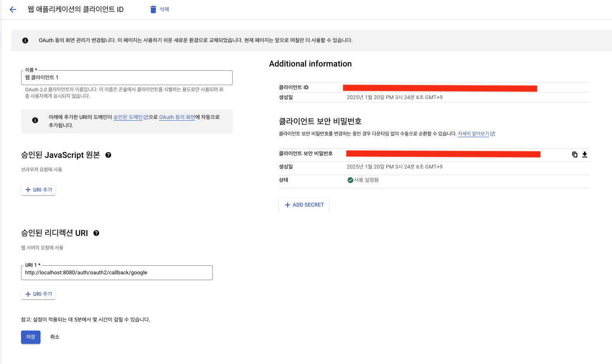Click info icon in OAuth notice banner
612x364 pixels.
point(25,40)
